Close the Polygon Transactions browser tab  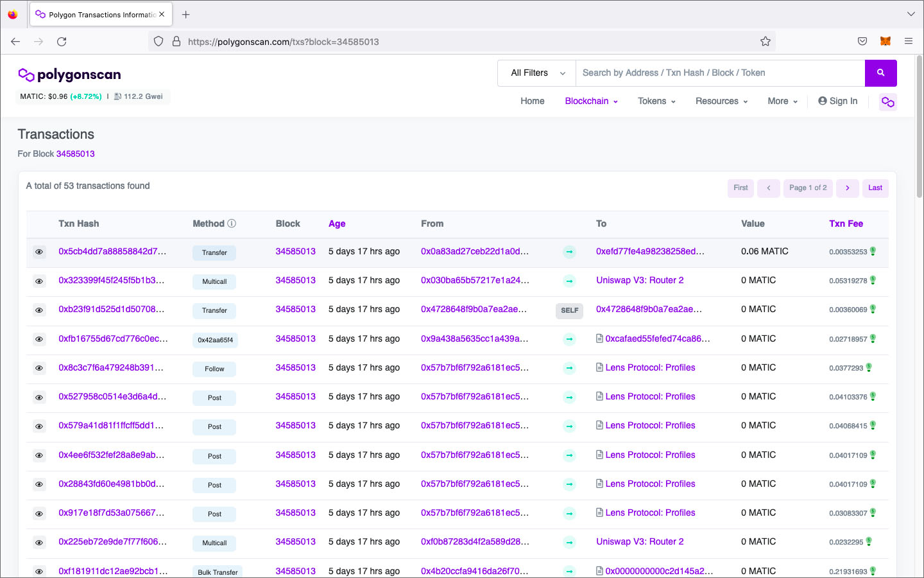pos(162,14)
